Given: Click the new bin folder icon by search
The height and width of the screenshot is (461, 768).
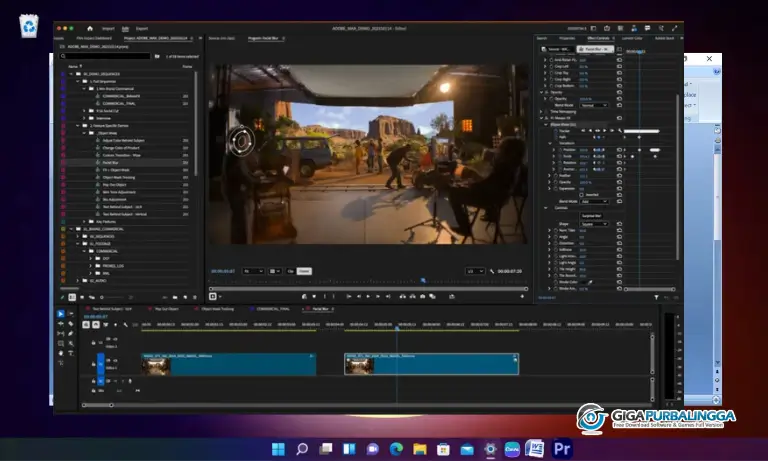Looking at the screenshot, I should [157, 56].
